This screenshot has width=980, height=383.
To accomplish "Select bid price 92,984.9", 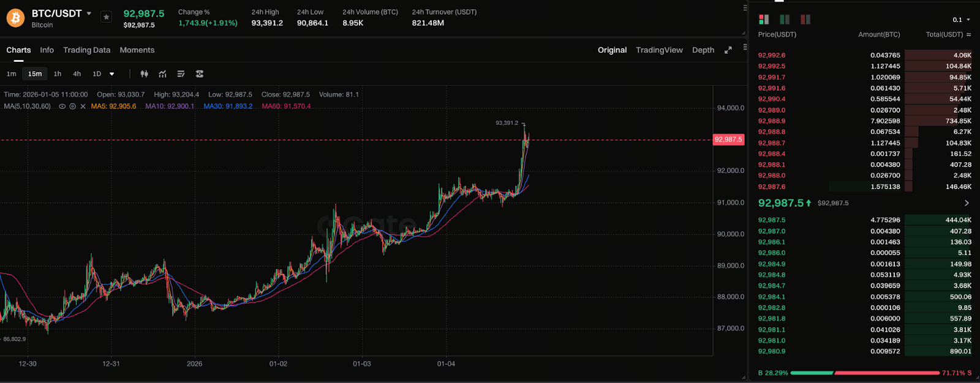I will [772, 264].
